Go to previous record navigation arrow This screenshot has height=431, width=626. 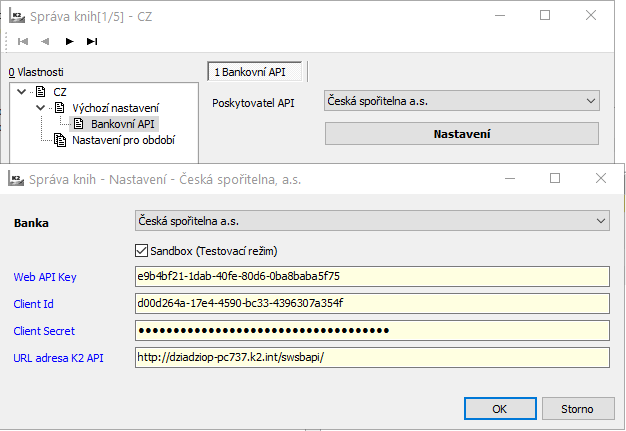[45, 42]
